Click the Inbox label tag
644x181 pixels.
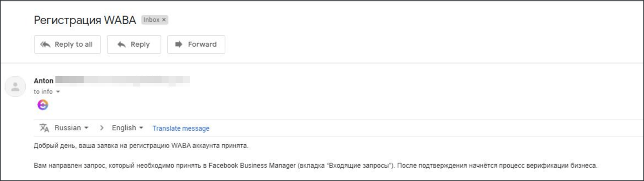(x=151, y=20)
